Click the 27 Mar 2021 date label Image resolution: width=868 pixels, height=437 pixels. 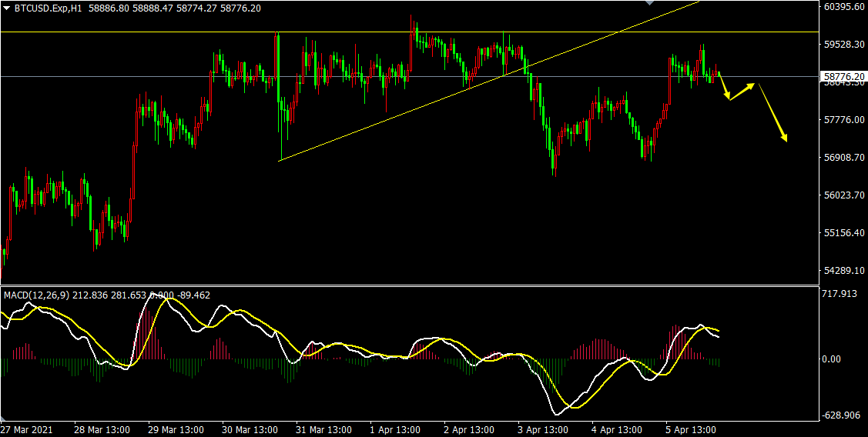coord(25,430)
